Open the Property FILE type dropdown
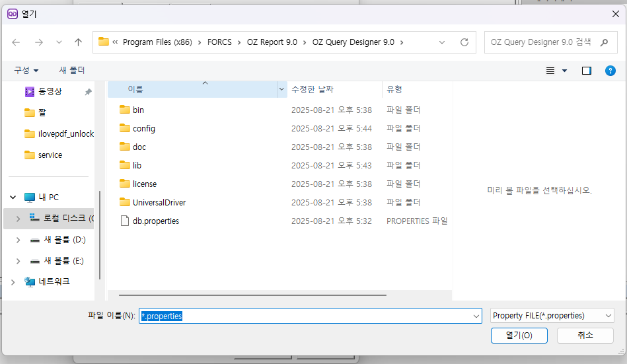Image resolution: width=627 pixels, height=364 pixels. (x=552, y=316)
